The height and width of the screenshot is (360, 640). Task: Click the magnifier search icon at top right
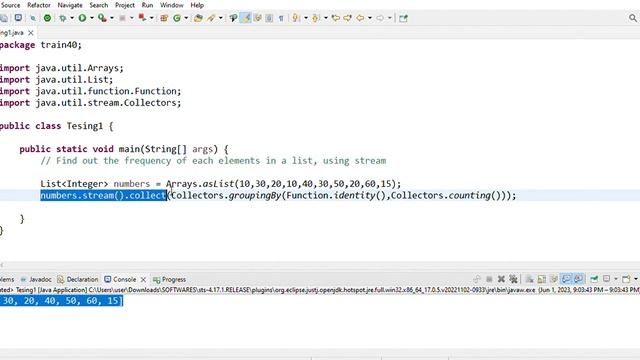pos(633,18)
